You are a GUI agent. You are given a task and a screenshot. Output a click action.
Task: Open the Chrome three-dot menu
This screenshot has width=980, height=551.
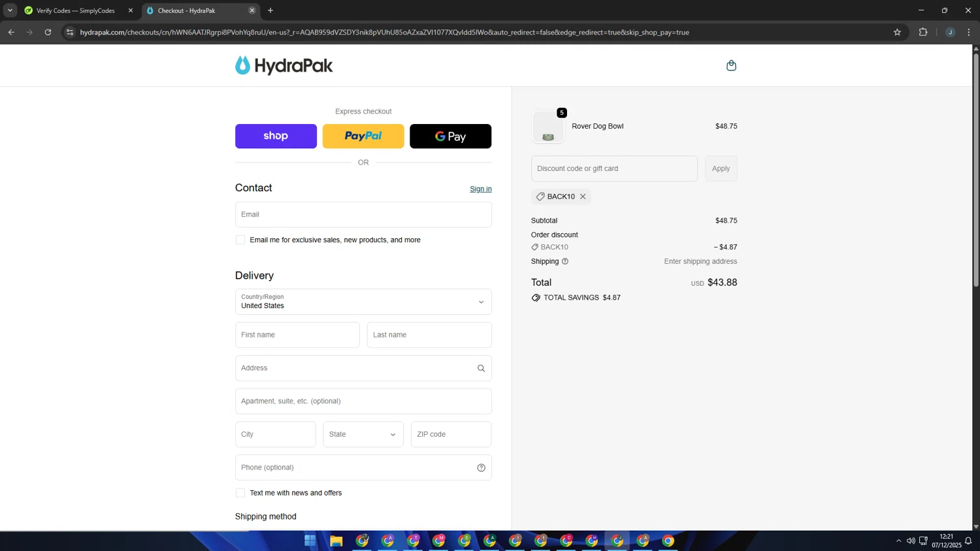[969, 32]
